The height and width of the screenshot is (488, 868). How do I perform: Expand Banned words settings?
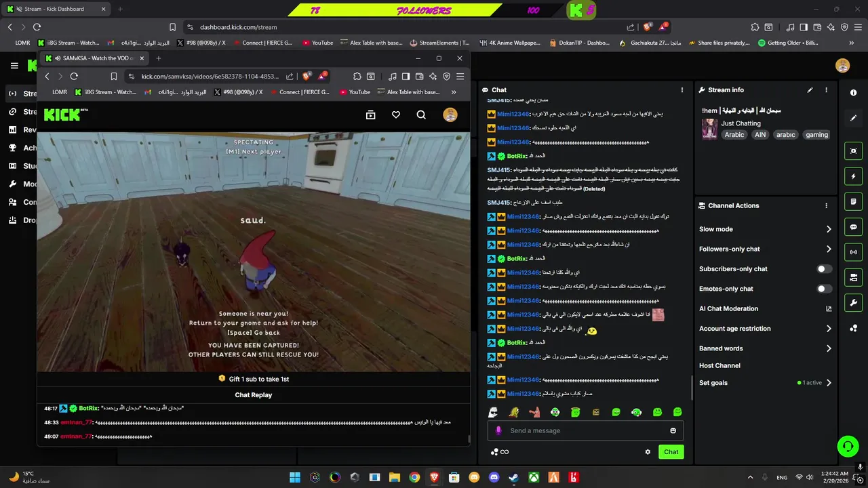(x=766, y=348)
